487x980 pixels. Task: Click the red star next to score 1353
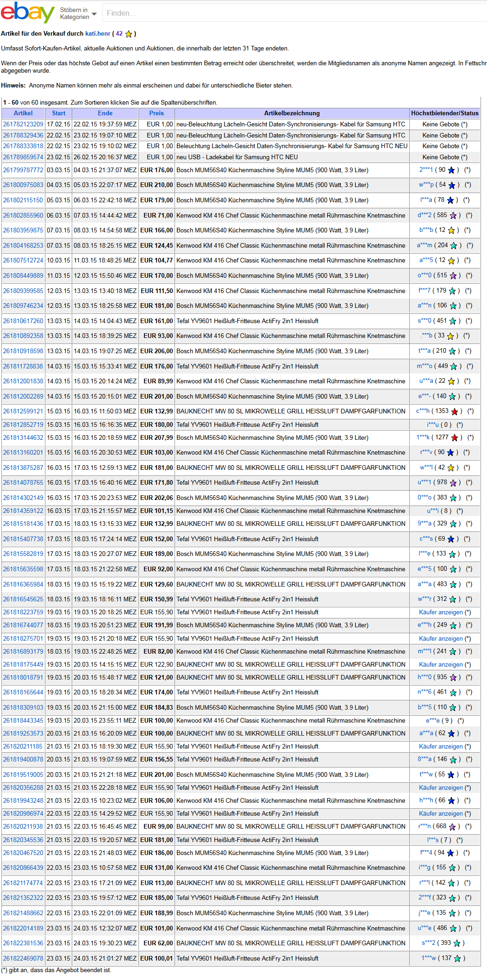tap(455, 412)
